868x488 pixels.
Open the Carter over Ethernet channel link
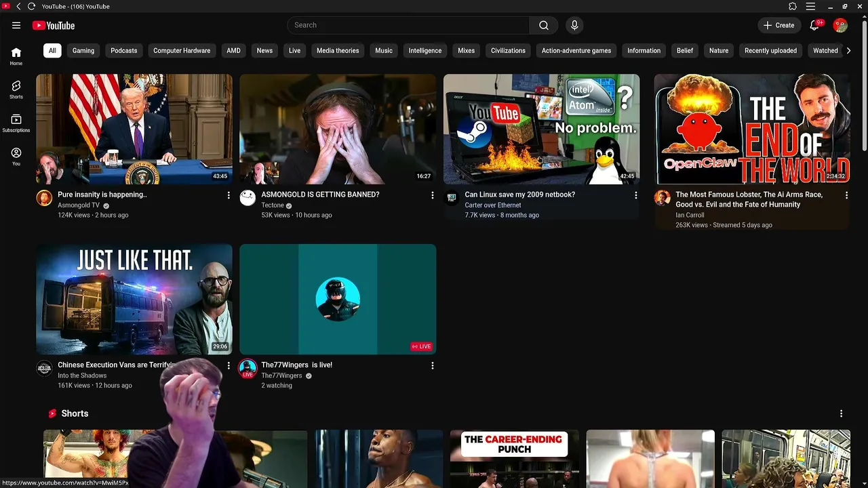pyautogui.click(x=493, y=205)
